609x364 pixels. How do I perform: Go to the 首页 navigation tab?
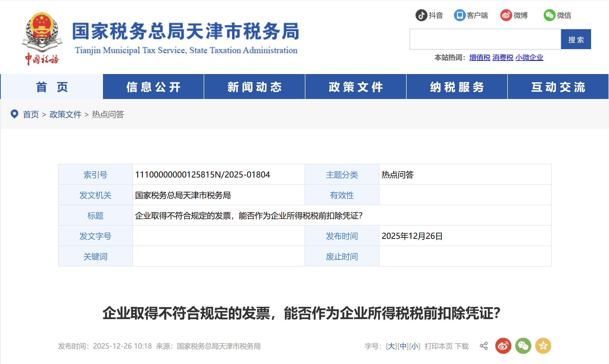(x=52, y=87)
